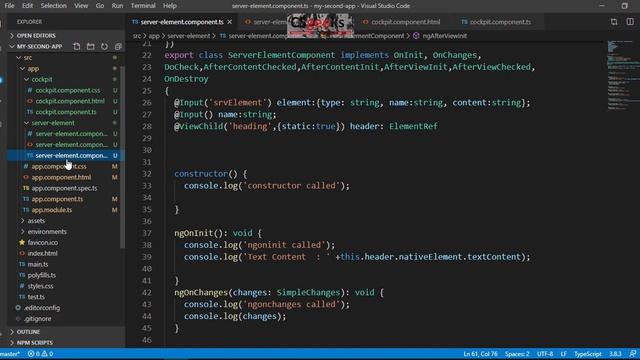Click master branch in status bar
The image size is (640, 360).
(x=10, y=354)
